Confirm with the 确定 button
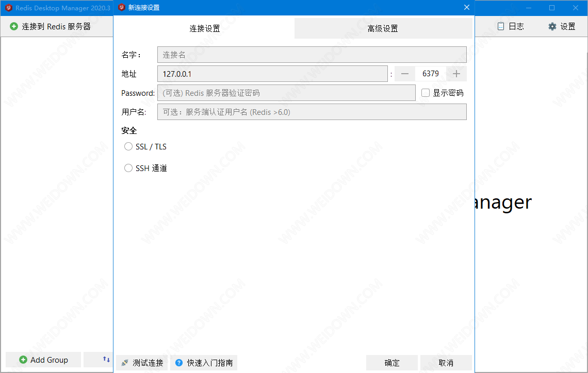This screenshot has width=588, height=373. tap(392, 363)
